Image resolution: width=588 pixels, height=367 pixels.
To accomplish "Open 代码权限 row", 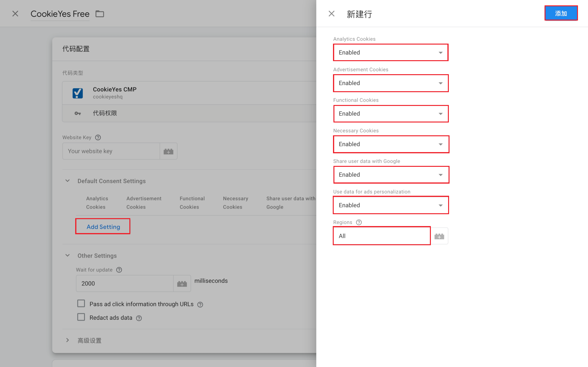I will point(105,113).
